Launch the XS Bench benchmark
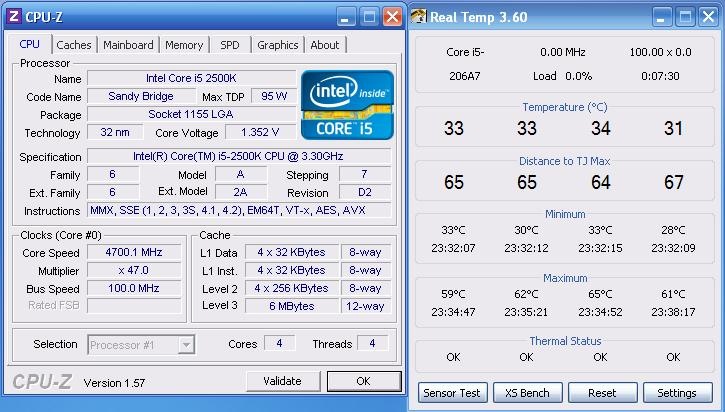This screenshot has height=412, width=725. tap(526, 393)
